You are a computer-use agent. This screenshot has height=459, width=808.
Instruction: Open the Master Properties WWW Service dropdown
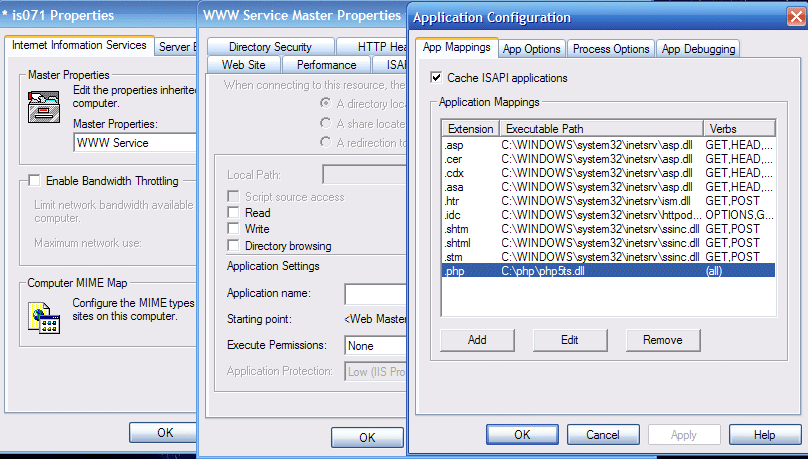click(x=135, y=143)
